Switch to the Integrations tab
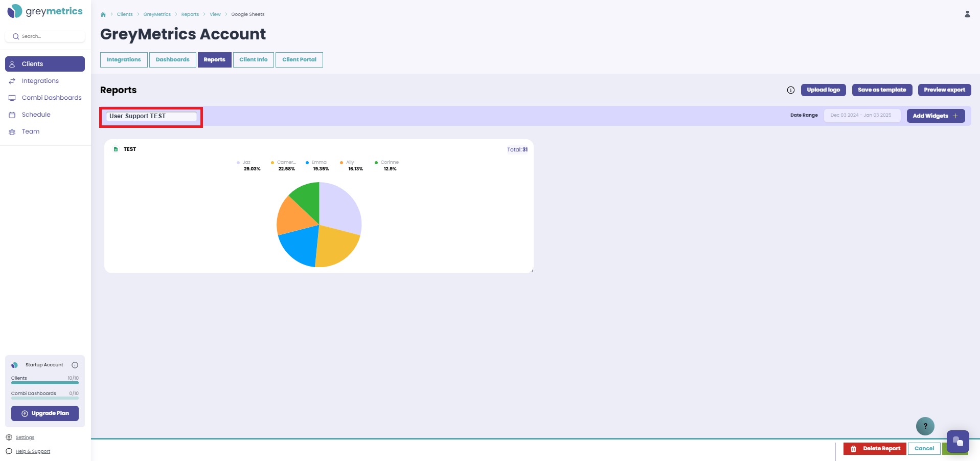Image resolution: width=980 pixels, height=461 pixels. pyautogui.click(x=124, y=60)
